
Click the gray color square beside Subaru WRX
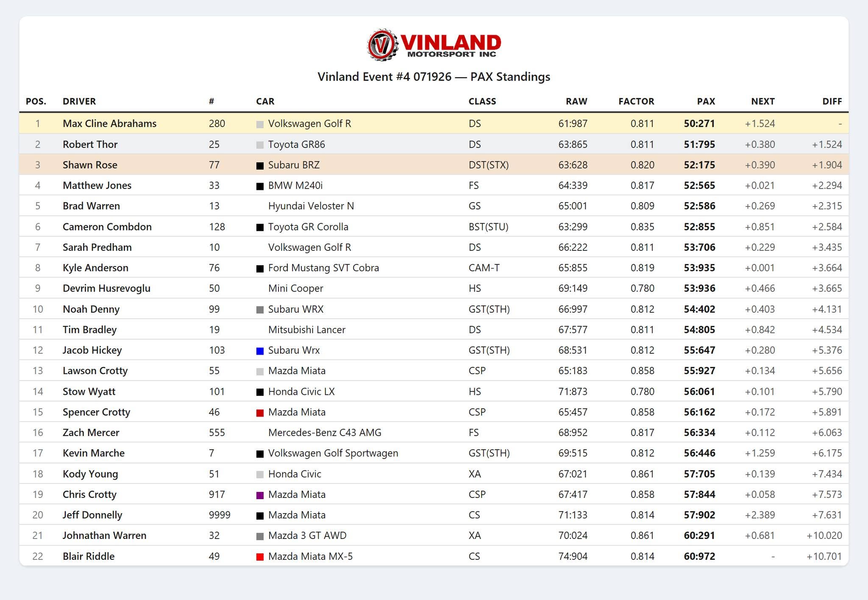point(260,310)
